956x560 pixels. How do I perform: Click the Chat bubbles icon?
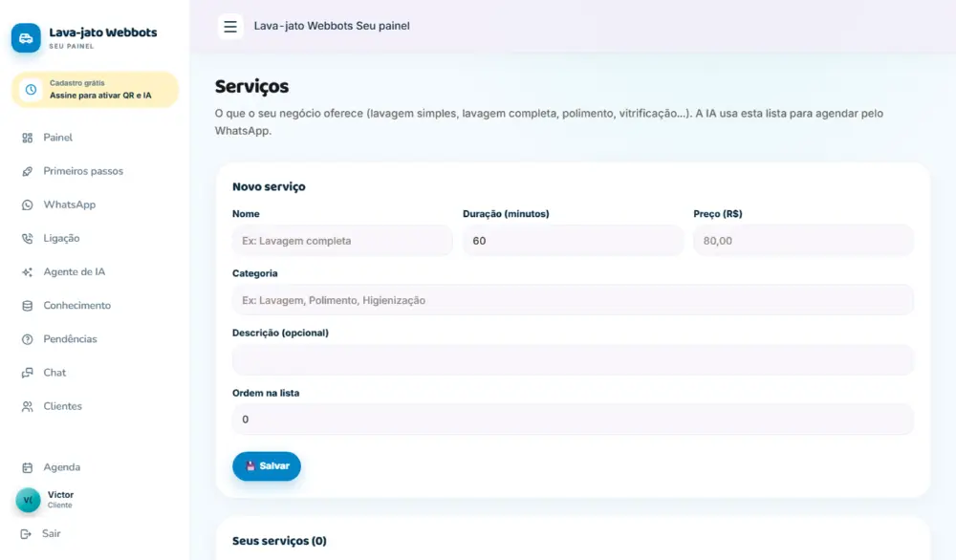[x=28, y=373]
